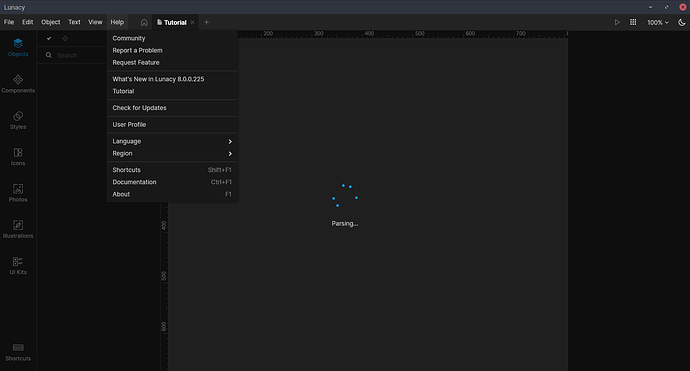Open What's New in Lunacy 8.0.0.225
This screenshot has width=690, height=371.
pyautogui.click(x=172, y=79)
